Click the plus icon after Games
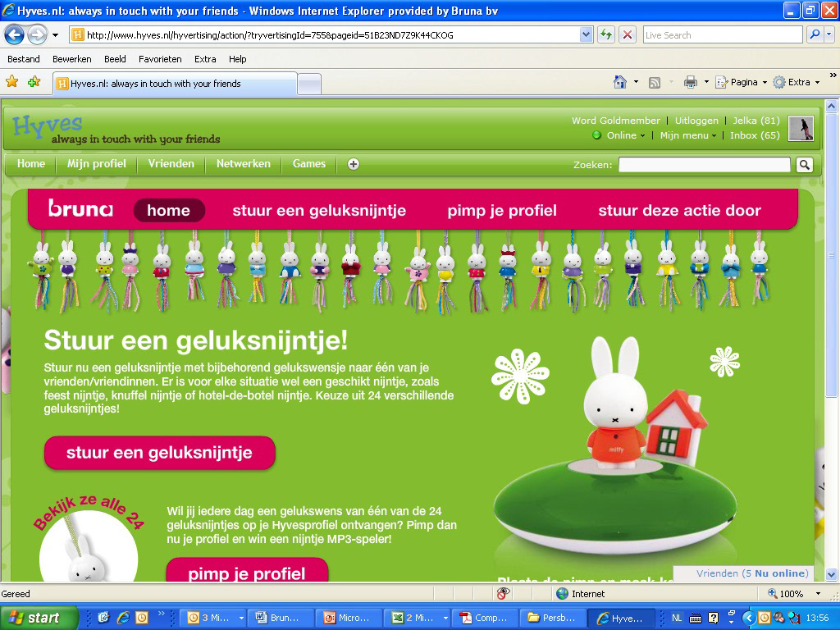 pyautogui.click(x=353, y=164)
